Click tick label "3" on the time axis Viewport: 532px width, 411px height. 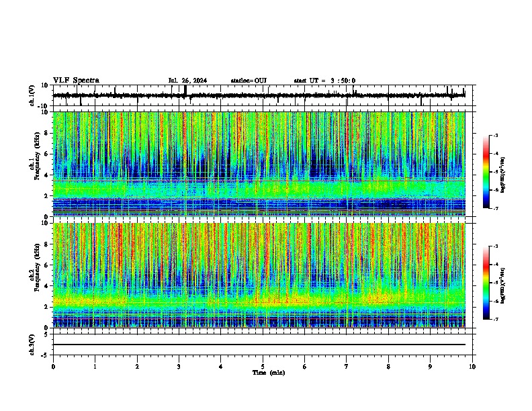(x=179, y=367)
